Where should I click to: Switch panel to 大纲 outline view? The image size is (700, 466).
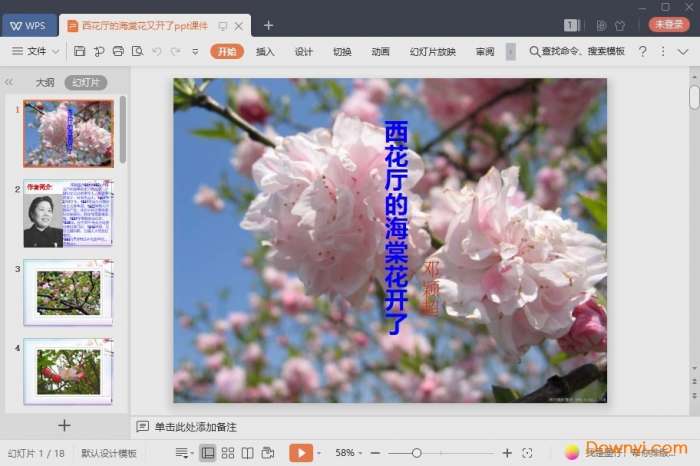coord(44,83)
